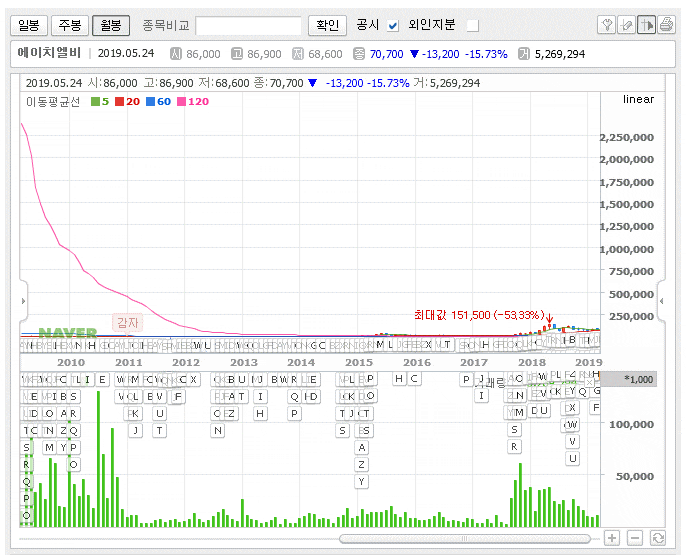This screenshot has height=555, width=686.
Task: Click the 고 high price icon
Action: [x=237, y=54]
